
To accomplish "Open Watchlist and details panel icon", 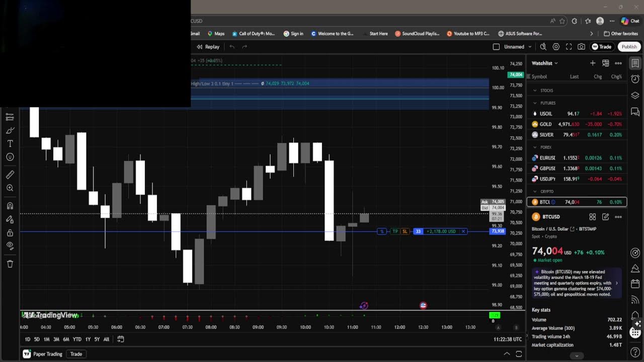I will click(x=635, y=63).
